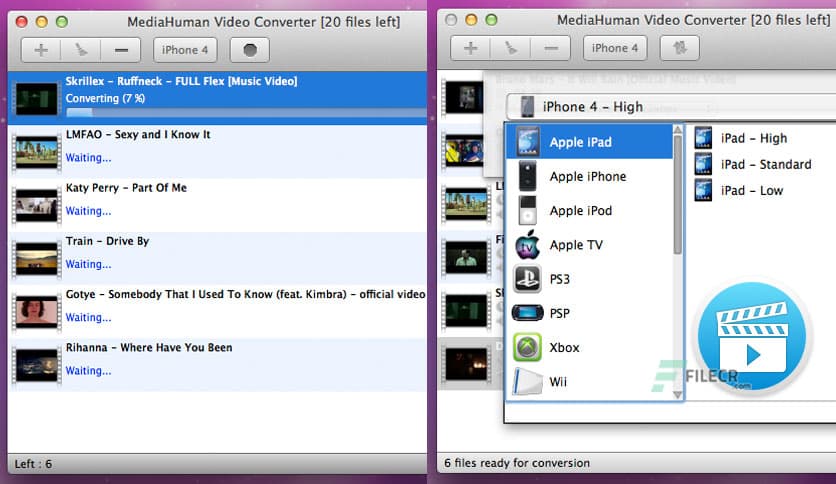The width and height of the screenshot is (836, 484).
Task: Click the PlayStation PS3 icon
Action: click(527, 279)
